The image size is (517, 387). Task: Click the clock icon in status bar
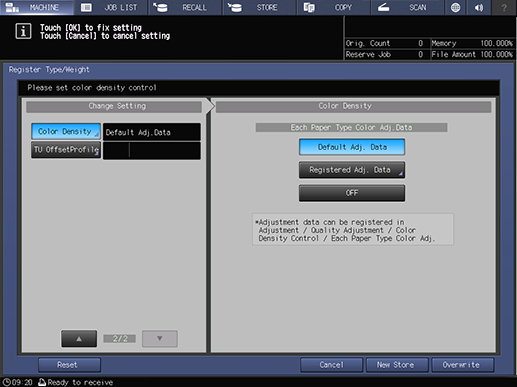[7, 382]
